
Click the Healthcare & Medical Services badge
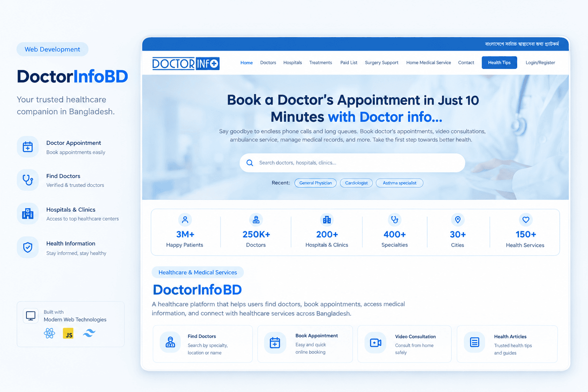(198, 273)
